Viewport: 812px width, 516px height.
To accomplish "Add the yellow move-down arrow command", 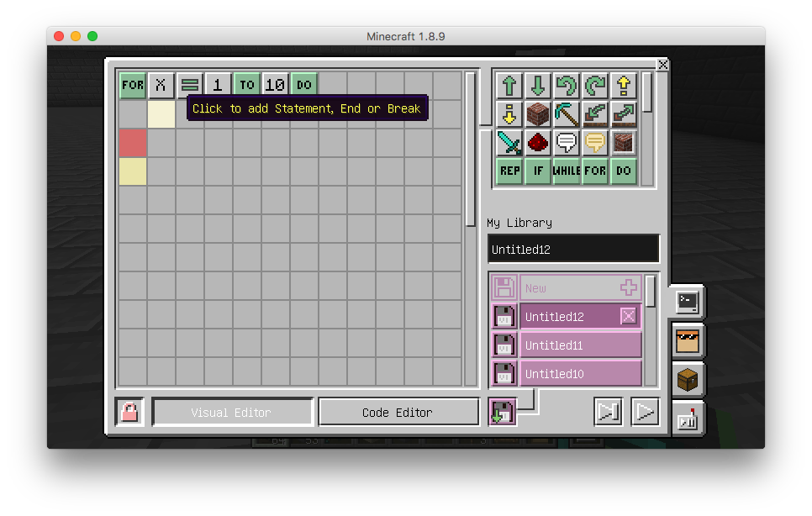I will click(x=509, y=113).
